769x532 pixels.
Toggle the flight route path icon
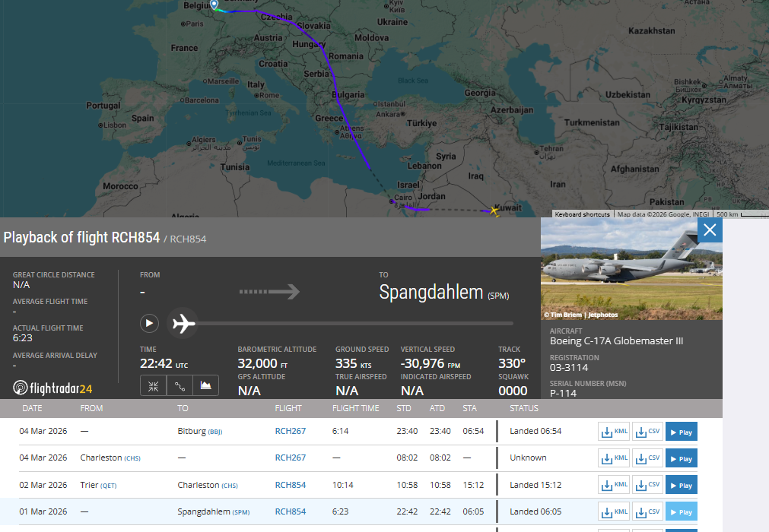coord(180,385)
